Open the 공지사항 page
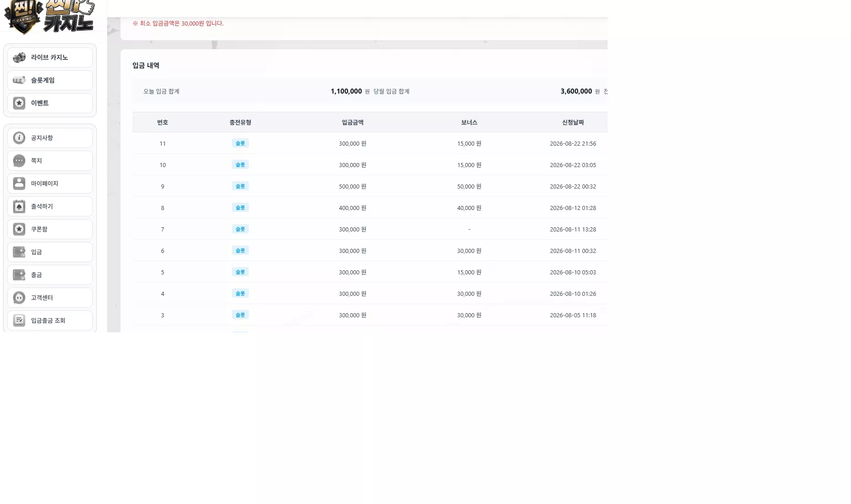 (x=50, y=138)
